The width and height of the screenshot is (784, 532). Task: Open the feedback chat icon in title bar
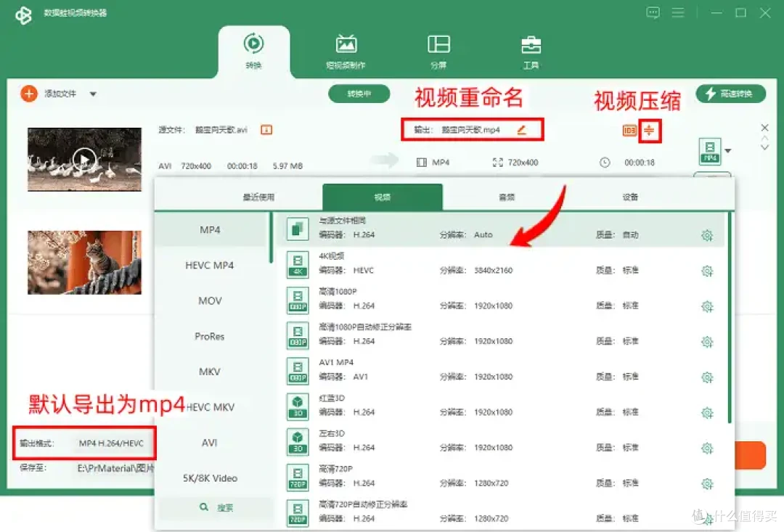tap(653, 12)
